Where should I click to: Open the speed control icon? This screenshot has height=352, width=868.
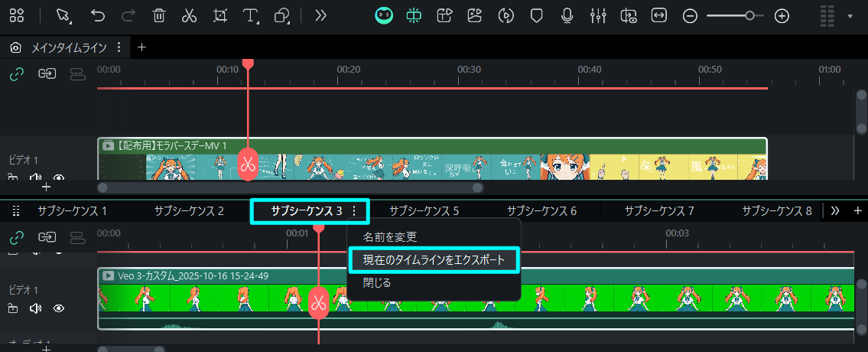tap(506, 15)
